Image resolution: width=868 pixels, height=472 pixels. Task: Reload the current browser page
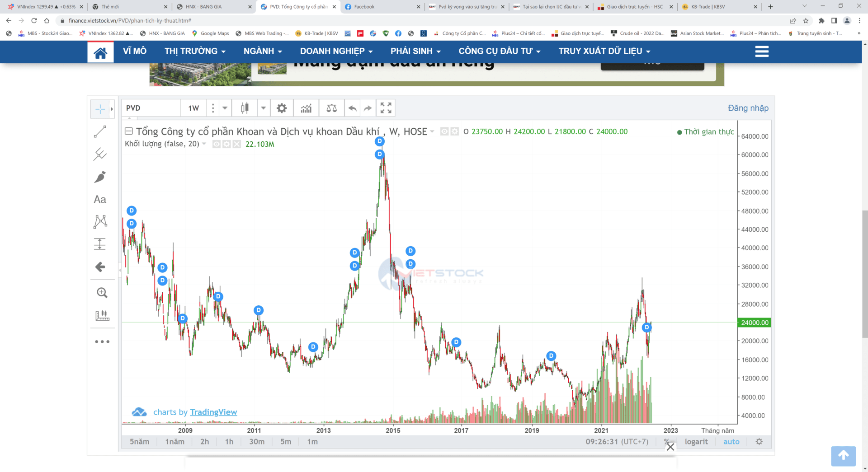pyautogui.click(x=34, y=21)
